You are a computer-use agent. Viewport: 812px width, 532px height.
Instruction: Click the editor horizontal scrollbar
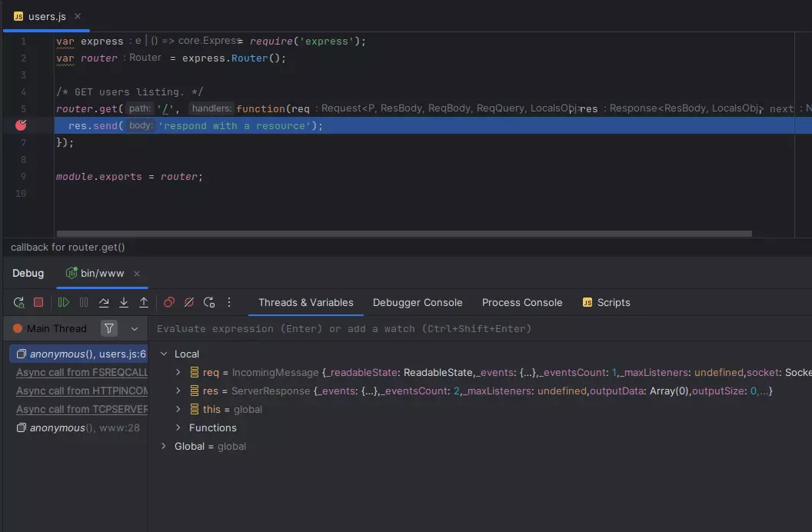(x=404, y=234)
